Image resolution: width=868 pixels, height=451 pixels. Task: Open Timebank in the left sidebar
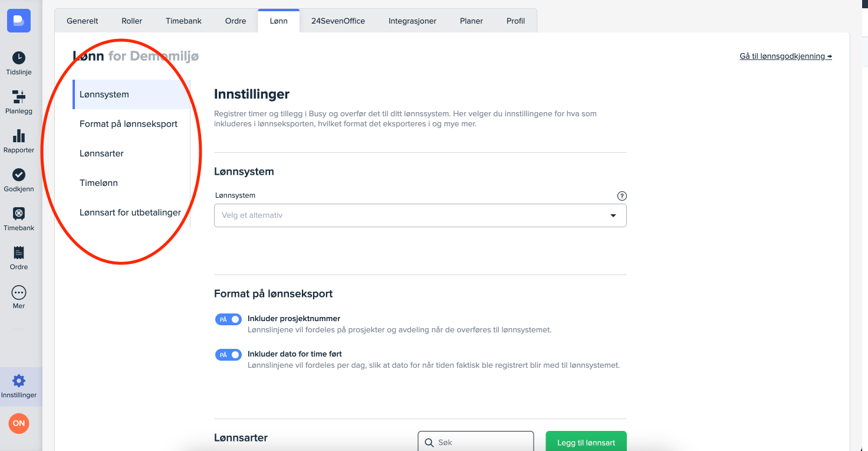point(19,214)
